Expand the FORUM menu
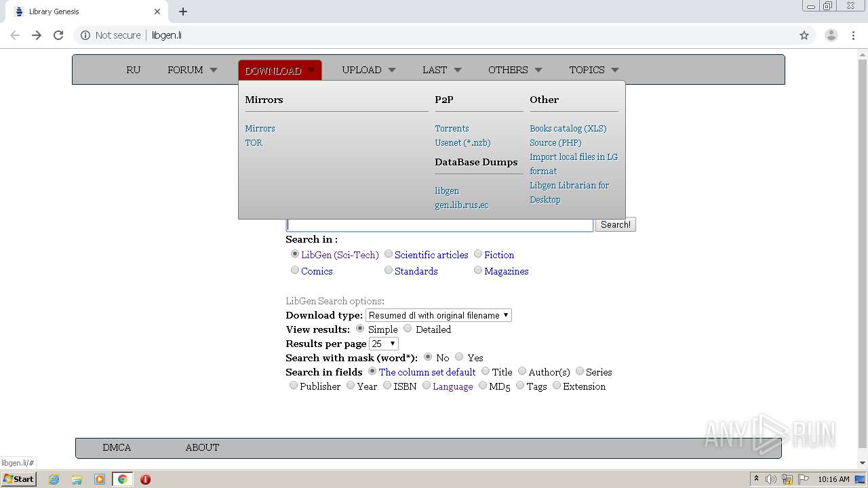The height and width of the screenshot is (488, 868). tap(193, 70)
